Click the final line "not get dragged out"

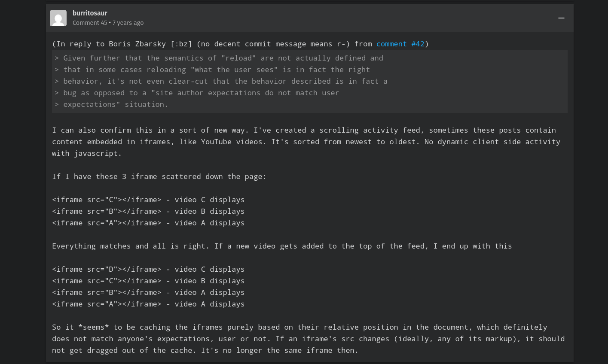205,350
